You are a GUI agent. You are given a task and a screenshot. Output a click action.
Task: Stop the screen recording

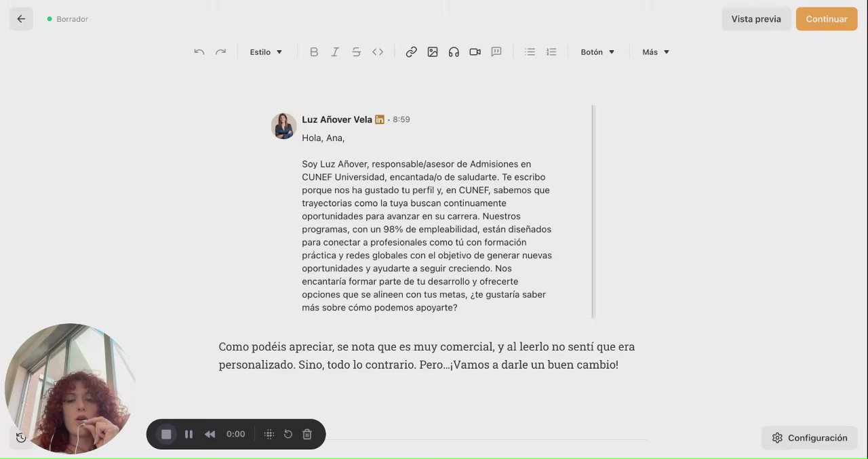166,434
